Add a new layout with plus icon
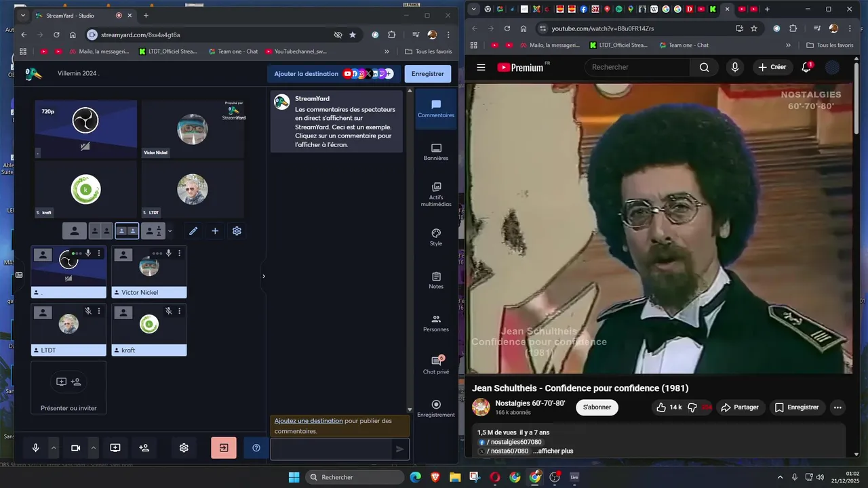This screenshot has height=488, width=868. [x=215, y=231]
